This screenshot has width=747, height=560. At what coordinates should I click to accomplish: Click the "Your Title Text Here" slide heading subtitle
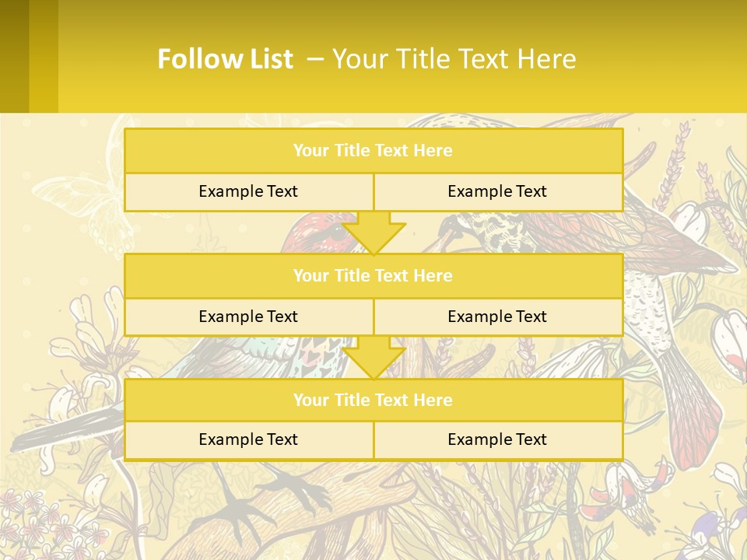point(454,59)
